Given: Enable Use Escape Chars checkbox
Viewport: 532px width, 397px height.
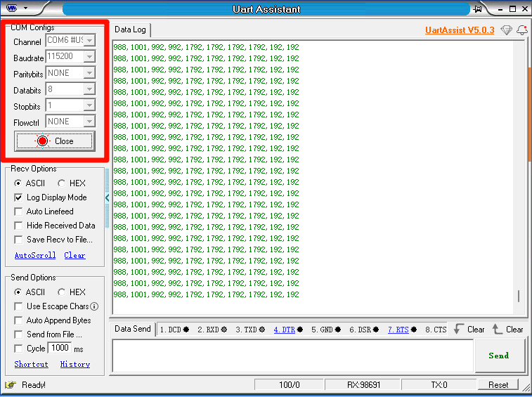Looking at the screenshot, I should tap(18, 306).
